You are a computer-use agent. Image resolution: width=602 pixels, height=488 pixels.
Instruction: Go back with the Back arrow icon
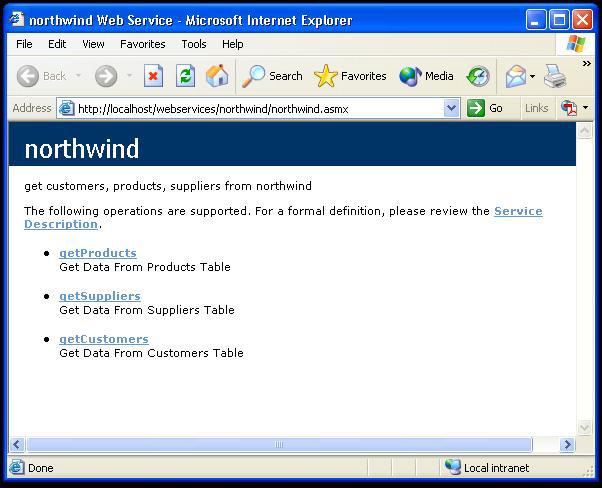28,76
